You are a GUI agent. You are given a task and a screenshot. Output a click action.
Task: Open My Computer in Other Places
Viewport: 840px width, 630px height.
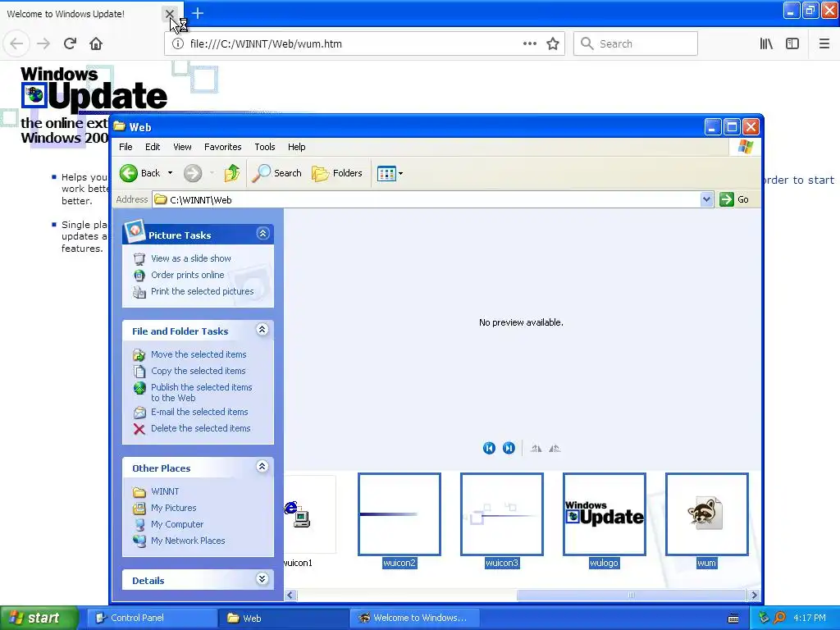[177, 524]
